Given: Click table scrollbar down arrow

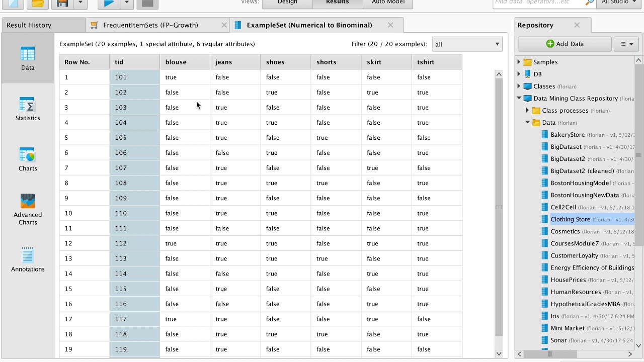Looking at the screenshot, I should [499, 354].
